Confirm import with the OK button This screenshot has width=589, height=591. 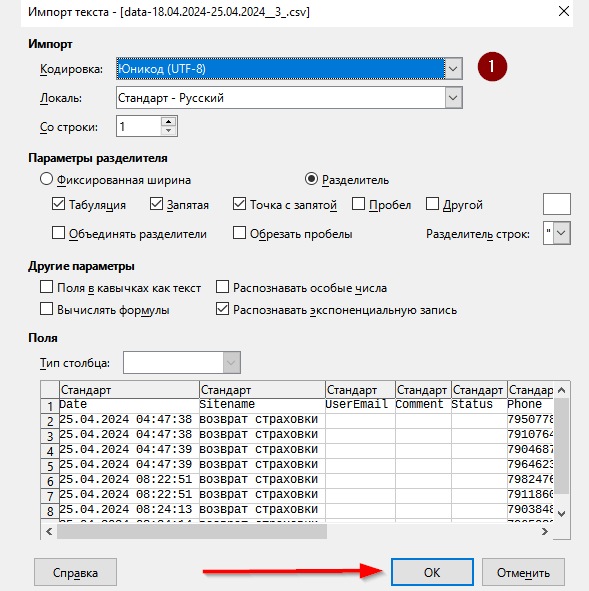pos(432,573)
